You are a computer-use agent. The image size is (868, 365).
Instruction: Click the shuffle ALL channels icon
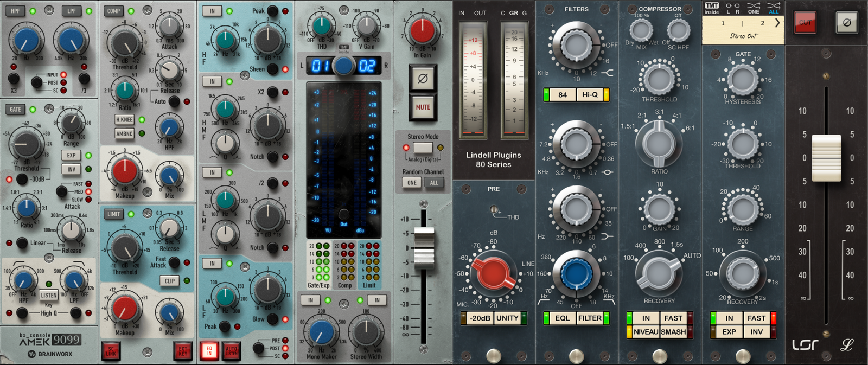774,8
